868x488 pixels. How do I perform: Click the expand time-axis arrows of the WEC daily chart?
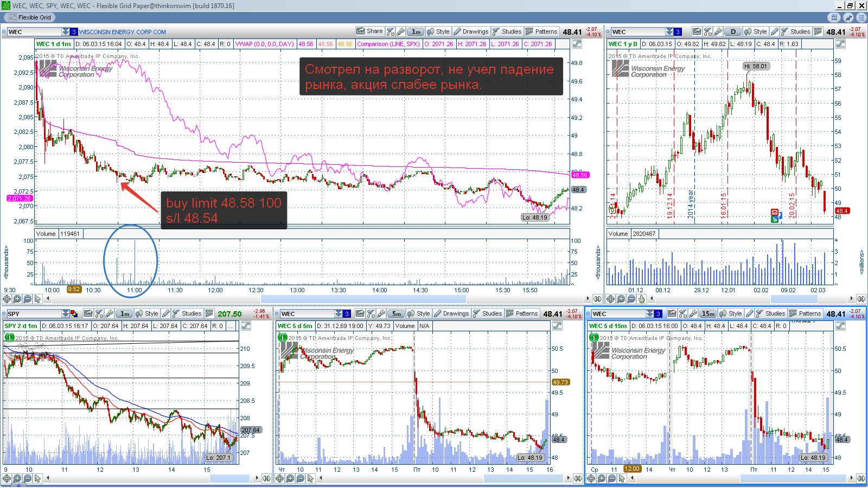[861, 299]
